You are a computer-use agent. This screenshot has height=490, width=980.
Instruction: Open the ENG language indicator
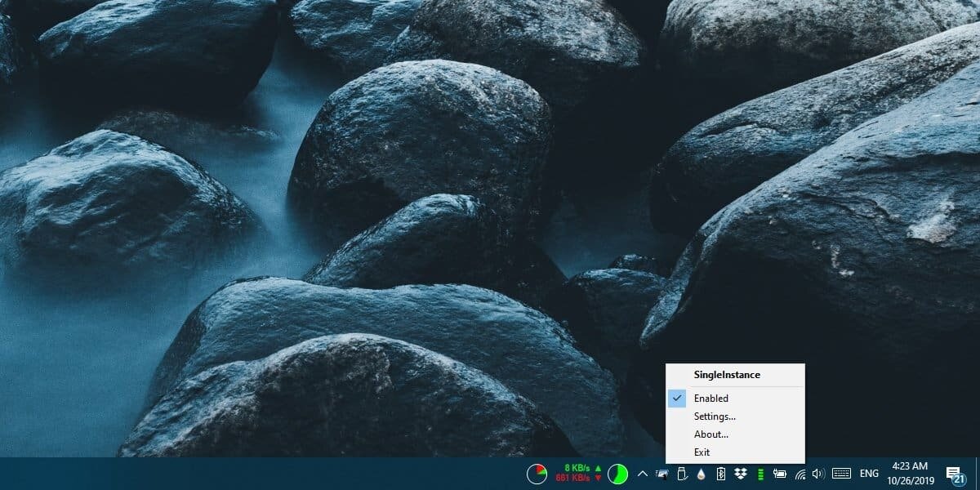(868, 473)
